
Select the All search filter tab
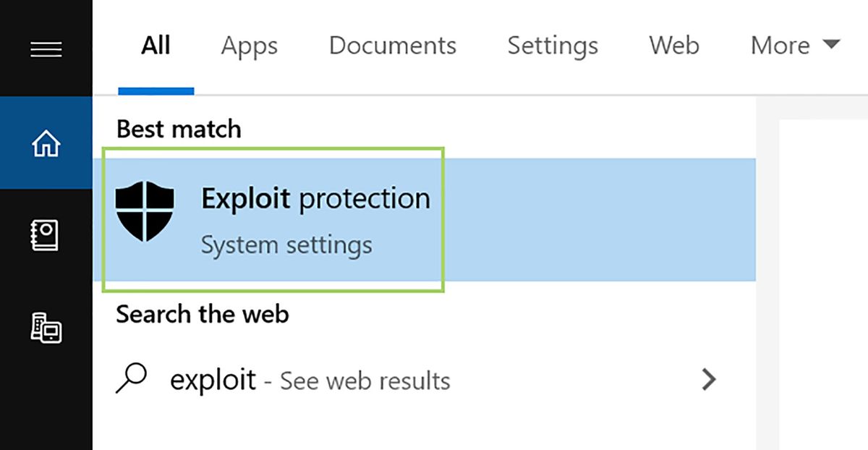pyautogui.click(x=156, y=46)
